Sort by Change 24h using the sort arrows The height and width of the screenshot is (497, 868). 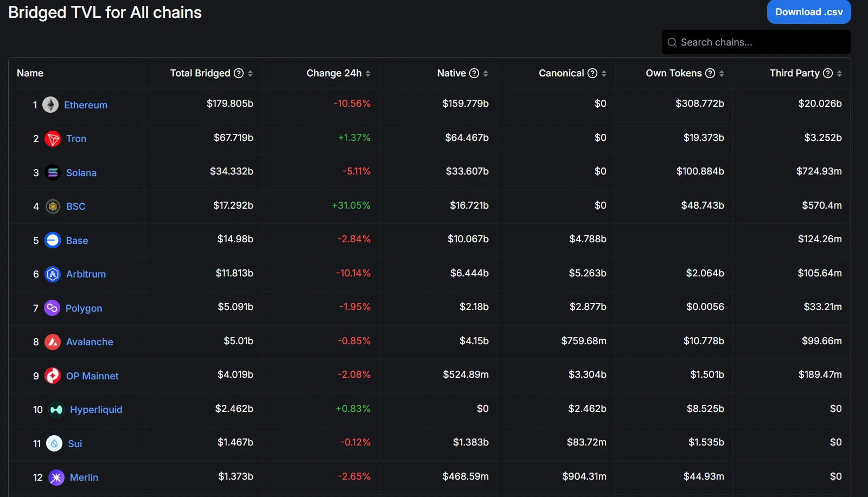pos(368,74)
